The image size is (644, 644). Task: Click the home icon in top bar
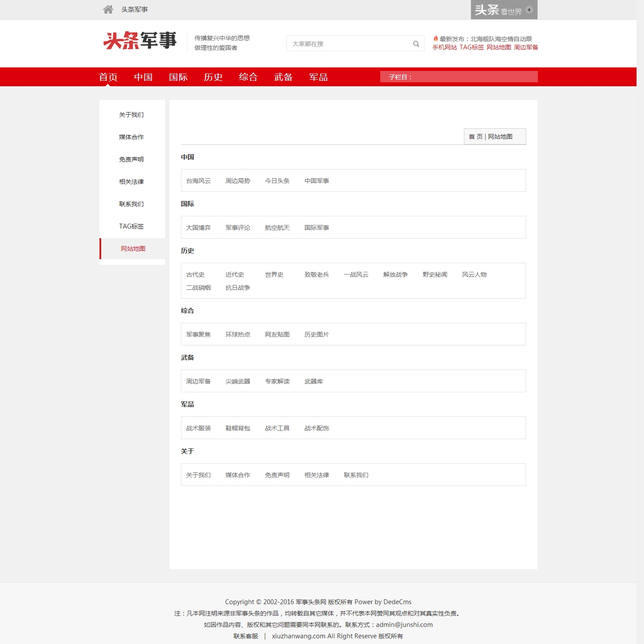[x=108, y=9]
